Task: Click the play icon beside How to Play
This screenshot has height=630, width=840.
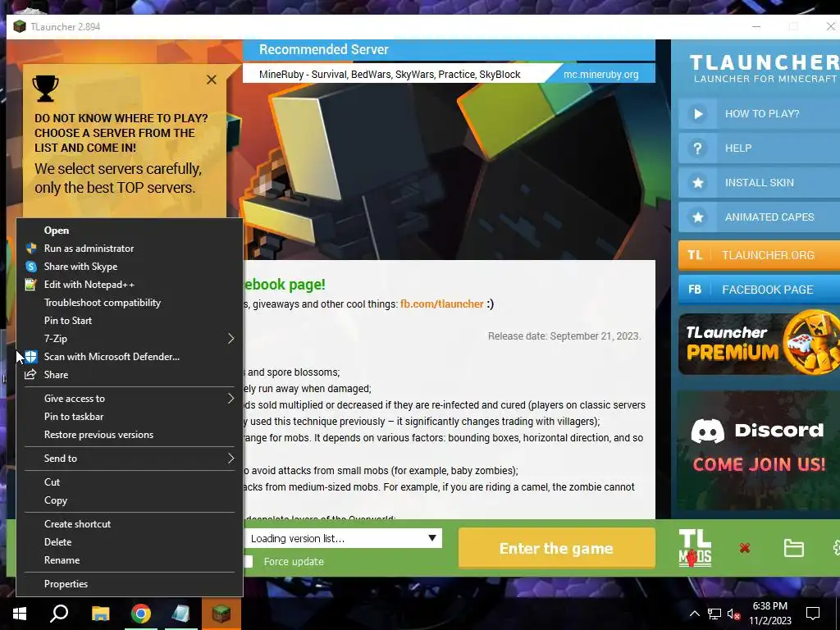Action: click(697, 113)
